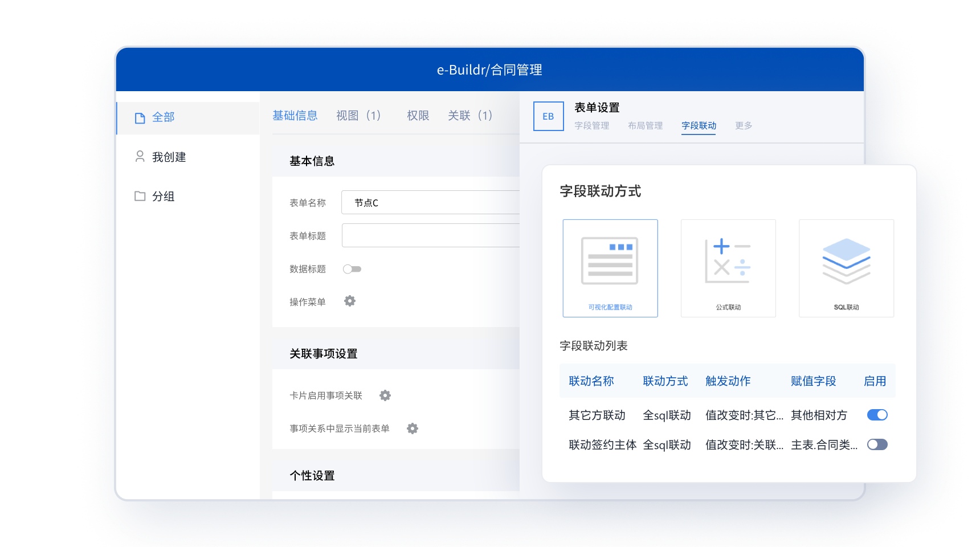Click 全sql联动 in the 其它方联动 row

[667, 415]
